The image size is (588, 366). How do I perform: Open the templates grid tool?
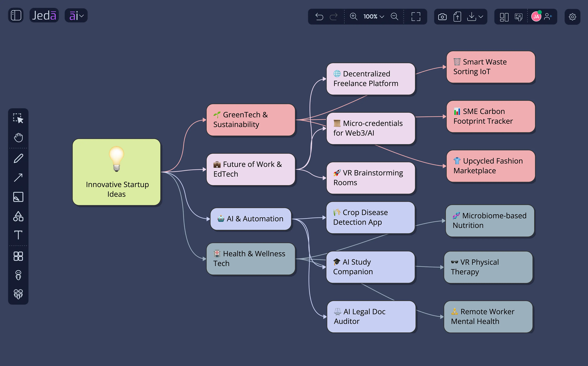(18, 256)
